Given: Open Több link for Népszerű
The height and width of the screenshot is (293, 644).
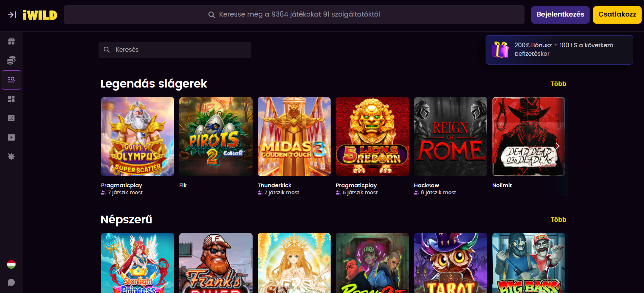Looking at the screenshot, I should (559, 220).
